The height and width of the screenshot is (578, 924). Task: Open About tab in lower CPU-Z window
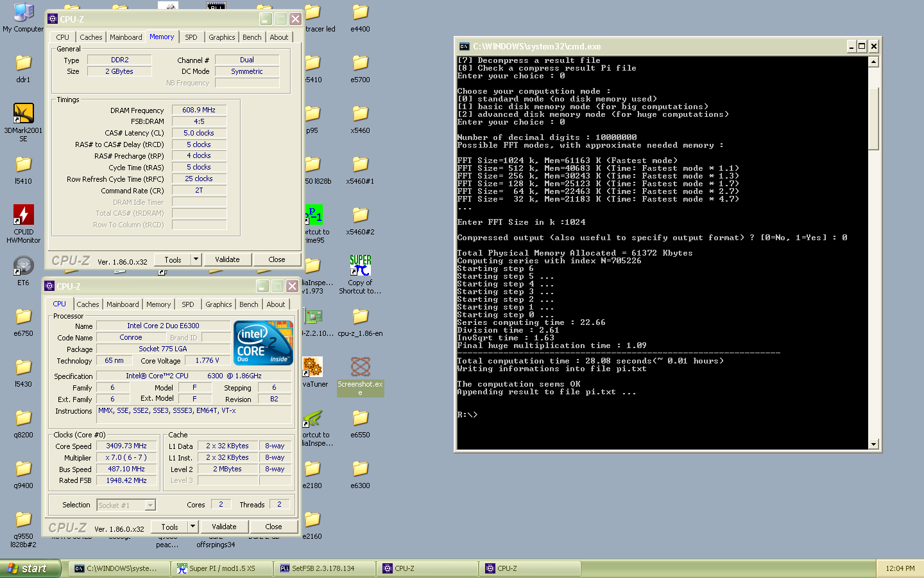(x=276, y=304)
